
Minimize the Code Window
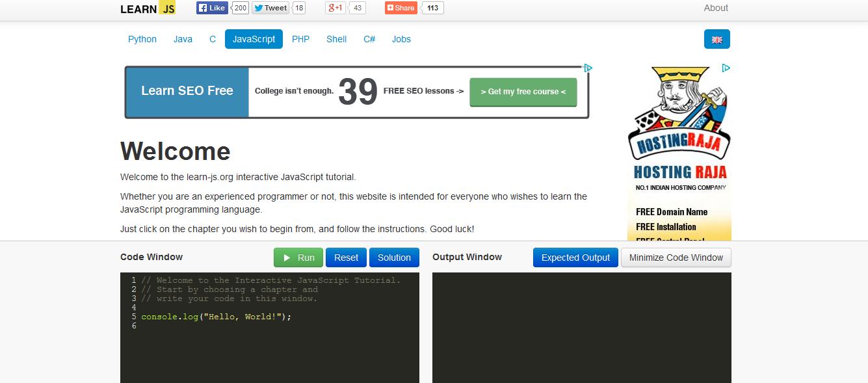coord(676,257)
